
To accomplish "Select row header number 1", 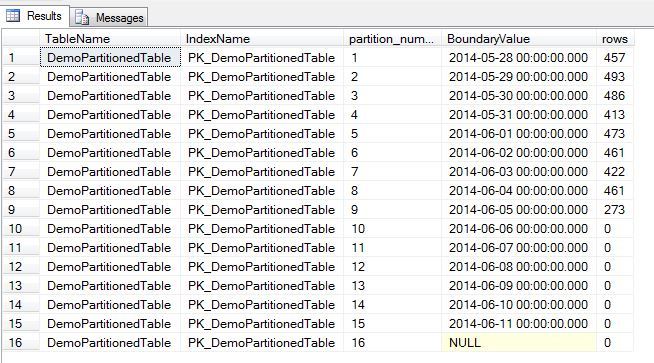I will [x=21, y=58].
